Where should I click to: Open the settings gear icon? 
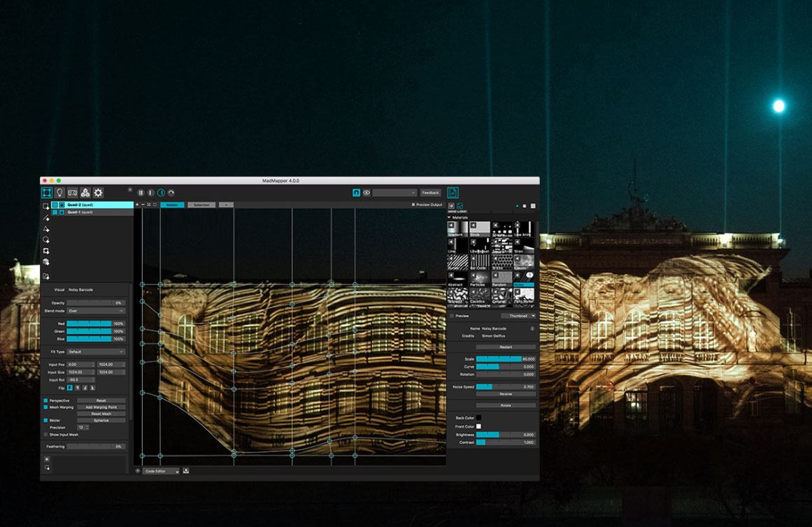(x=98, y=193)
